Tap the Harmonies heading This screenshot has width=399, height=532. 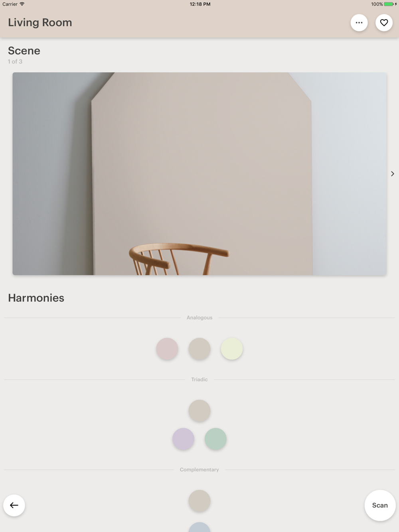coord(36,298)
